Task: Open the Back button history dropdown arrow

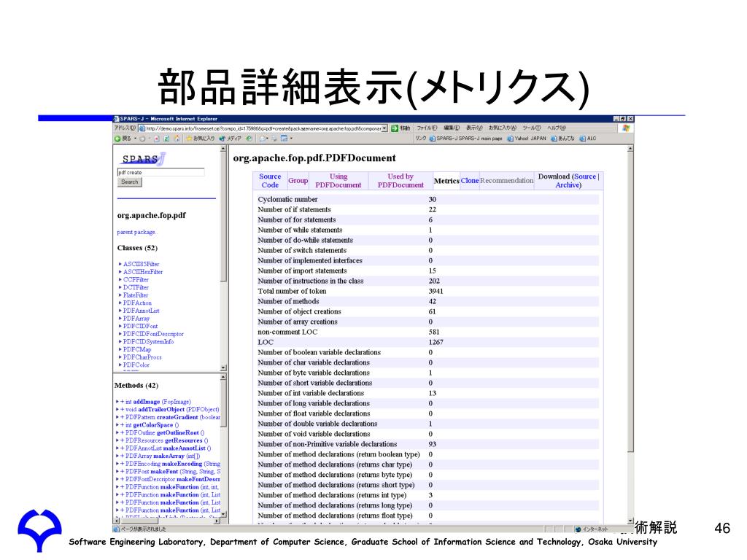Action: point(135,139)
